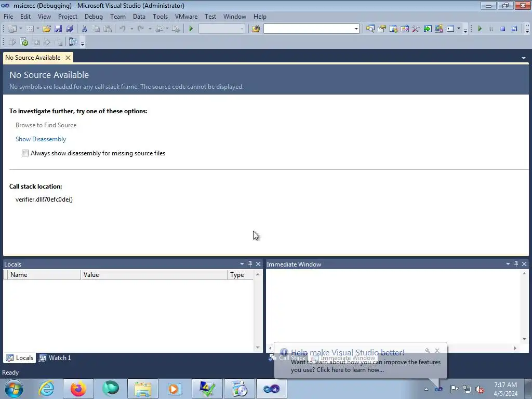Image resolution: width=532 pixels, height=399 pixels.
Task: Click the Paste clipboard icon
Action: [108, 29]
